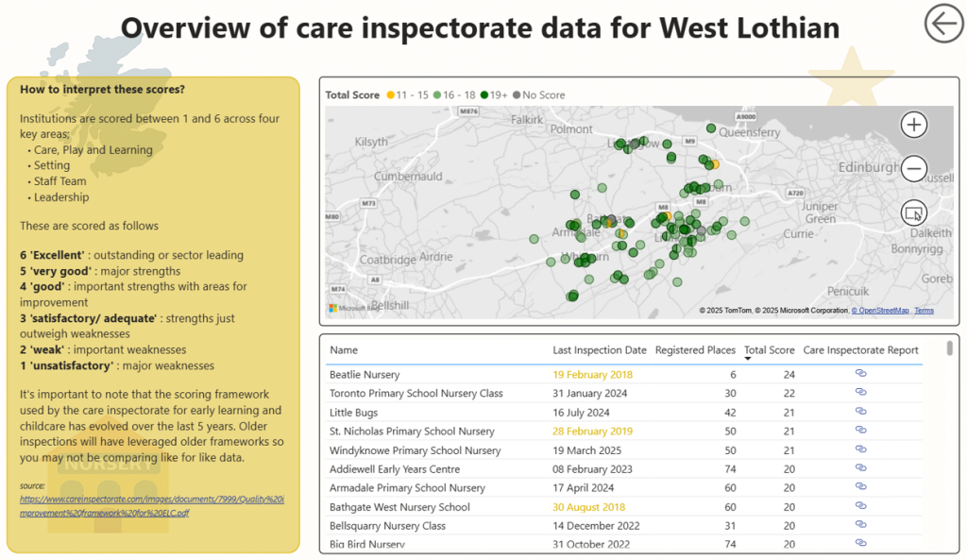Viewport: 967px width, 560px height.
Task: Click the date 30 August 2018
Action: 589,507
